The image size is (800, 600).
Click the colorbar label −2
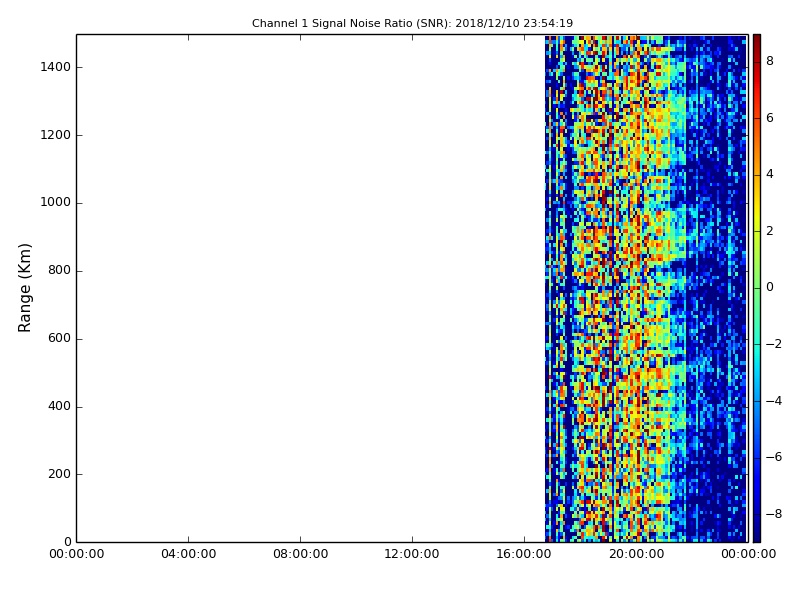coord(774,344)
